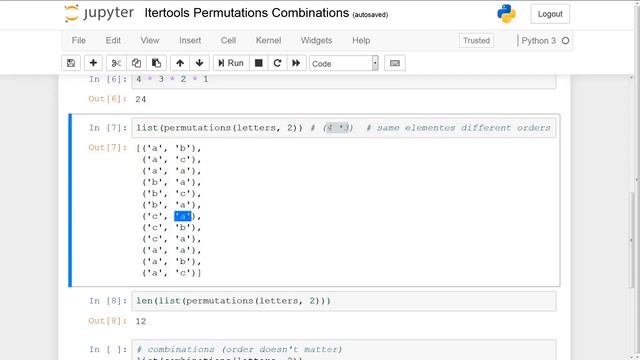Open the Cell menu
640x360 pixels.
pyautogui.click(x=229, y=40)
